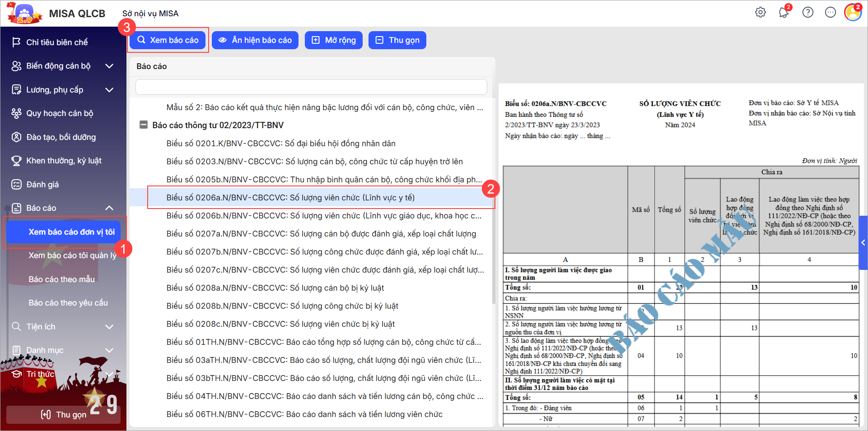The image size is (868, 431).
Task: Open Chỉ tiêu biên chế flag item
Action: click(x=57, y=42)
